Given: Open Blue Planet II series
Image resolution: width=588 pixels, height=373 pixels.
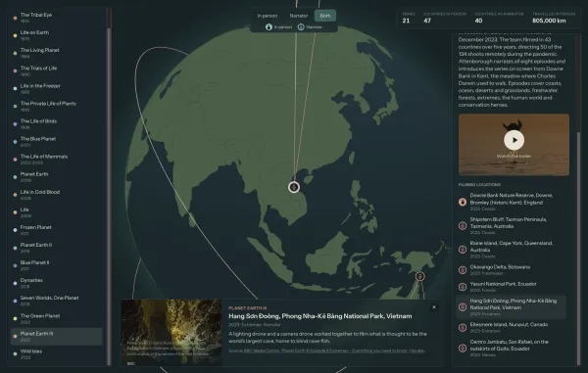Looking at the screenshot, I should (x=56, y=264).
